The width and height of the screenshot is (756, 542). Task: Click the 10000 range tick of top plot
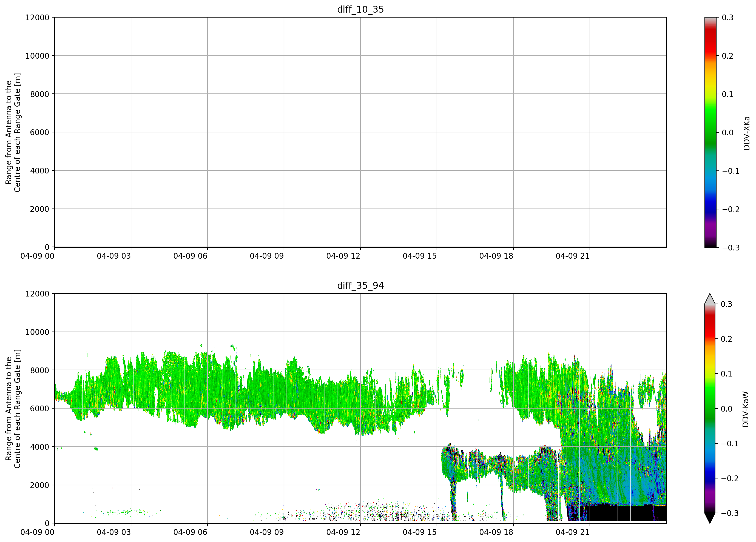pyautogui.click(x=37, y=56)
